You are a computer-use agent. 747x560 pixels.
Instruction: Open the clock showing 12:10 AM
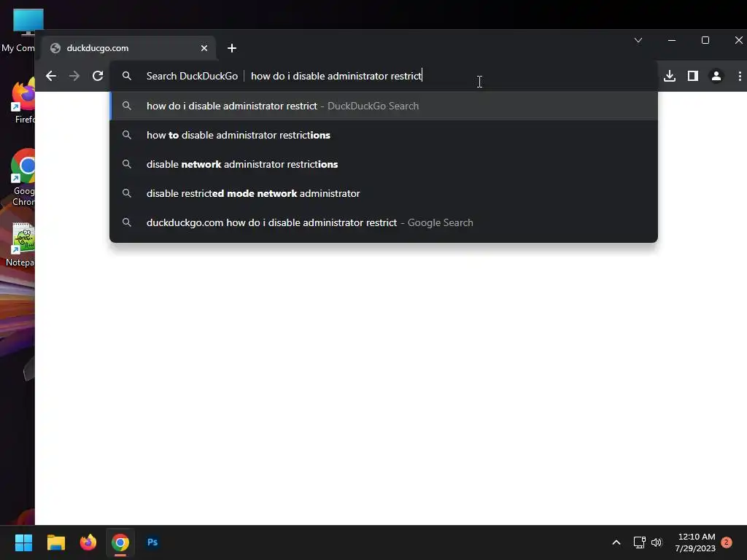pos(695,542)
